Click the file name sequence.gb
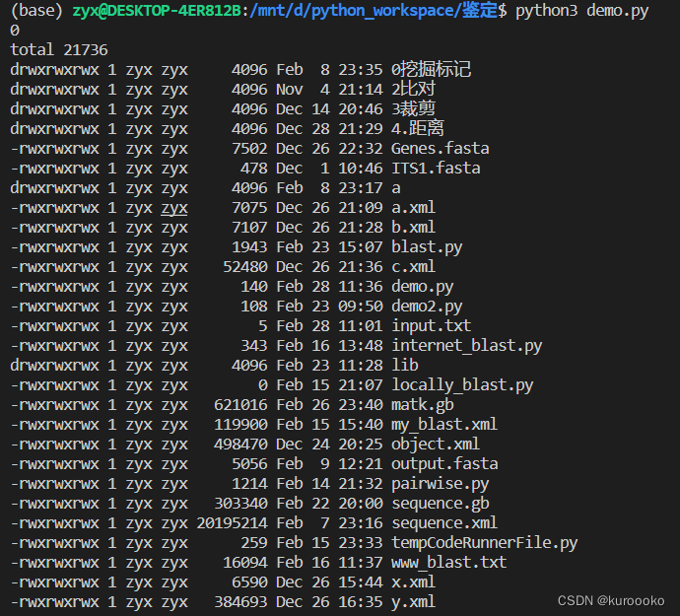The width and height of the screenshot is (680, 616). click(x=441, y=504)
